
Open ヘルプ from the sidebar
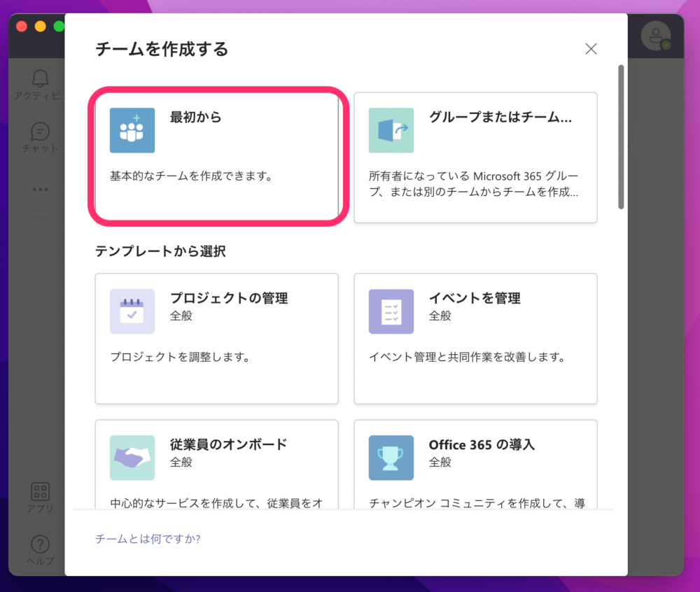pos(39,546)
